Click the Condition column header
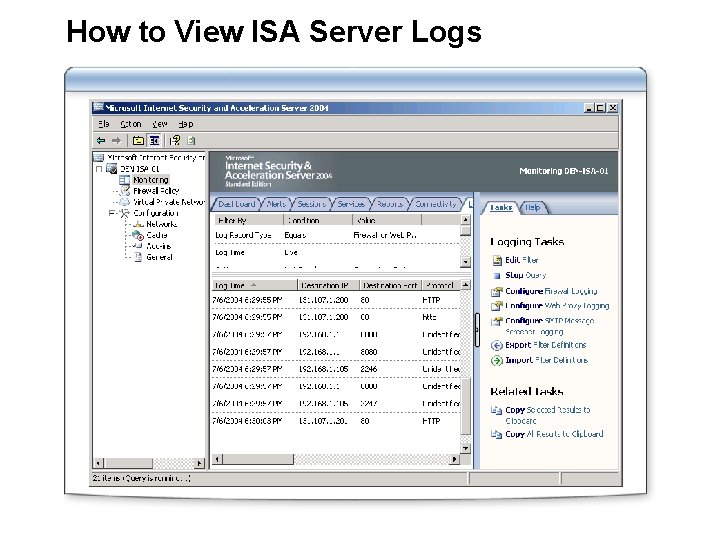720x540 pixels. 318,220
